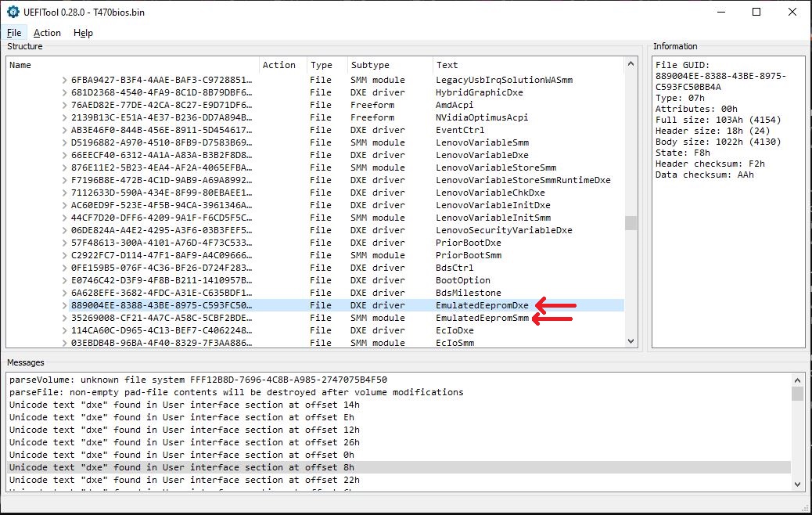812x515 pixels.
Task: Select file AC60ED9F-523E-4F5B-94CA-3961346A
Action: click(x=162, y=205)
